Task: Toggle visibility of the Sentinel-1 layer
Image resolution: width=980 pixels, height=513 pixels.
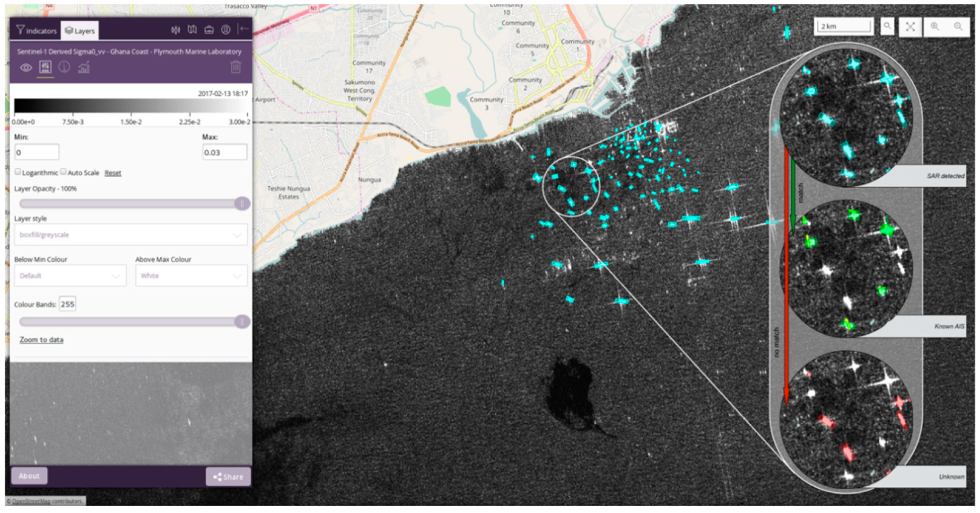Action: (x=26, y=68)
